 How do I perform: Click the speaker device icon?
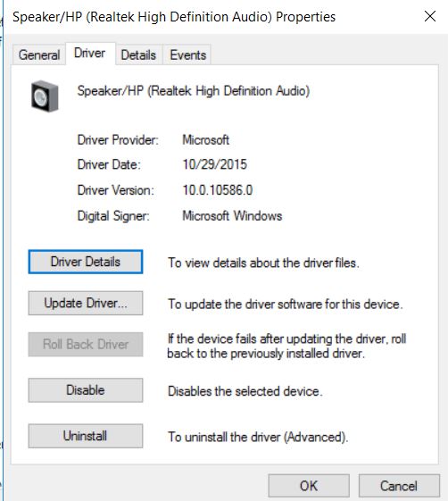(45, 96)
